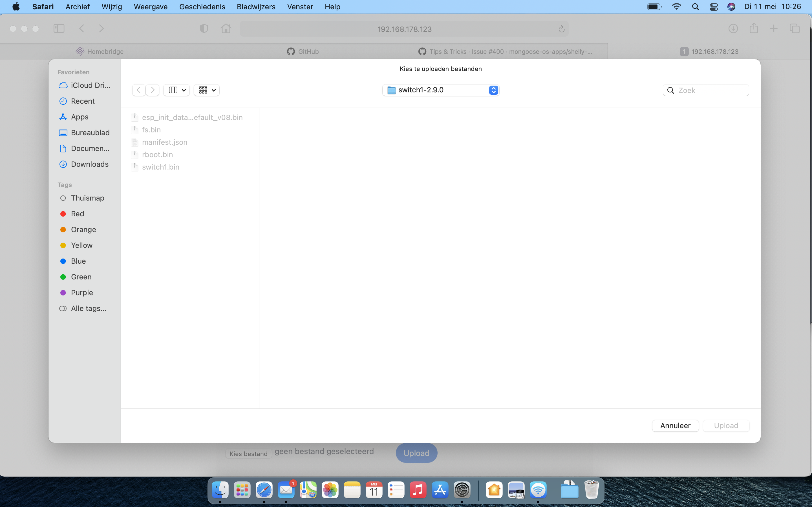
Task: Open the view mode dropdown
Action: pyautogui.click(x=176, y=90)
